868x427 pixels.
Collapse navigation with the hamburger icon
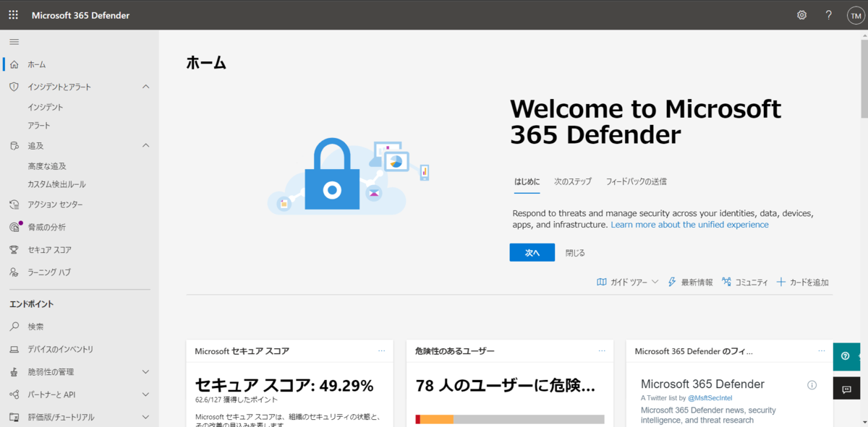pyautogui.click(x=14, y=42)
